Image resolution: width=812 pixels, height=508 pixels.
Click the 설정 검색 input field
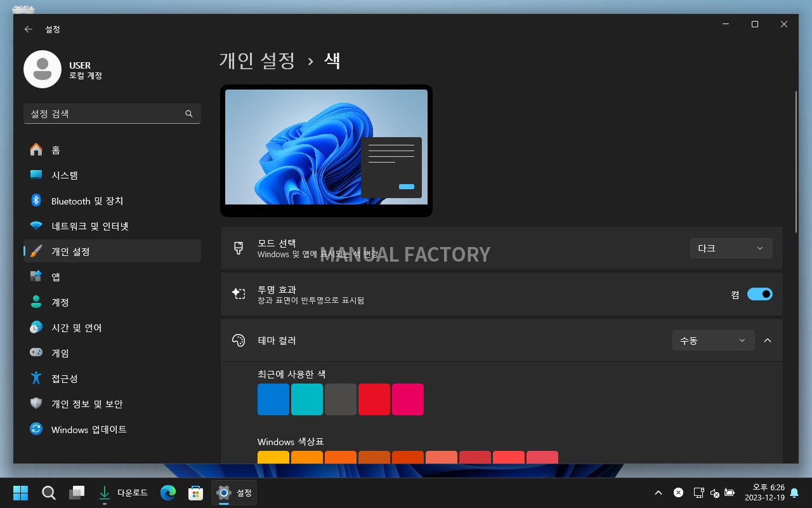click(112, 114)
